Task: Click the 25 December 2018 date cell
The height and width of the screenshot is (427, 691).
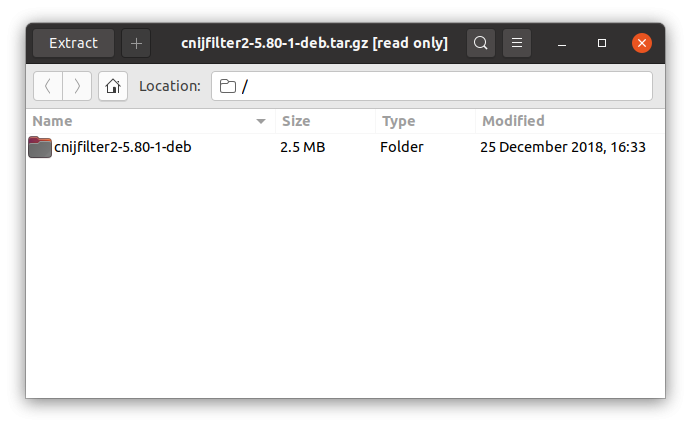Action: click(563, 147)
